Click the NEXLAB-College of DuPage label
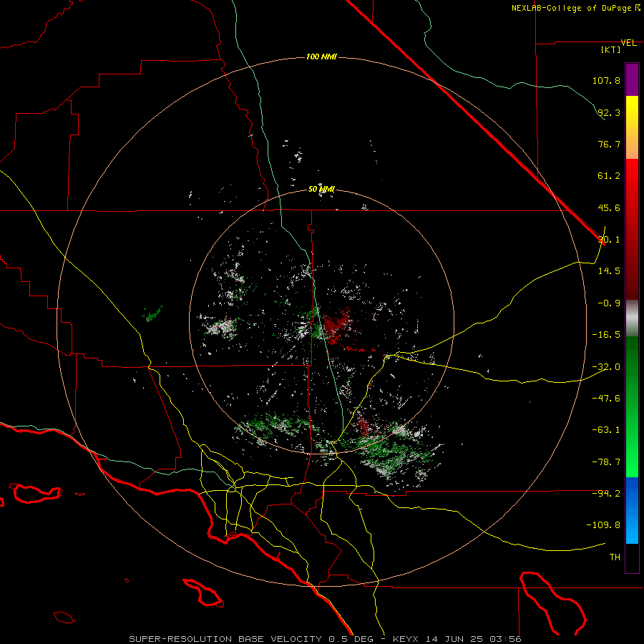 click(x=571, y=8)
